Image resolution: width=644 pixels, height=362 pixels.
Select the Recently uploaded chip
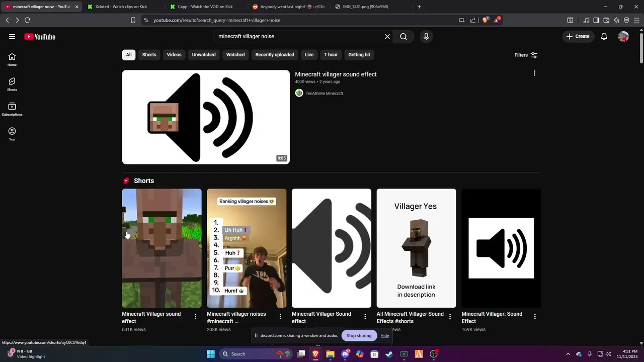point(275,55)
